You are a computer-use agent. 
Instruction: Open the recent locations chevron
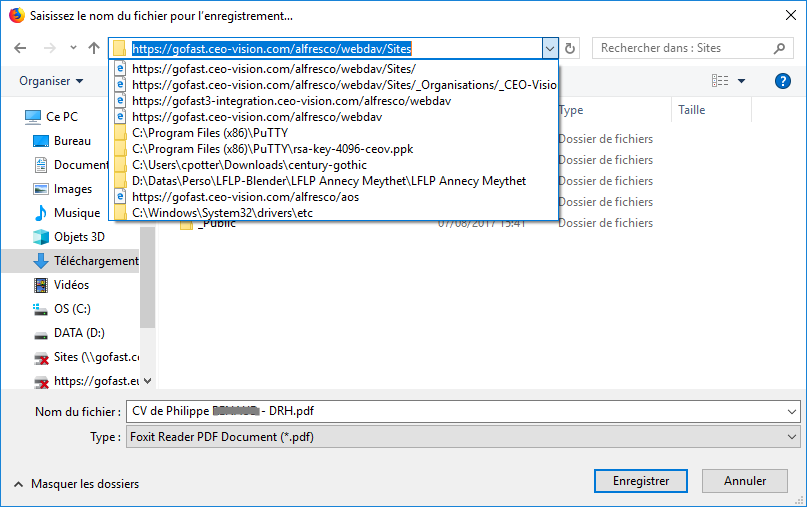[73, 48]
